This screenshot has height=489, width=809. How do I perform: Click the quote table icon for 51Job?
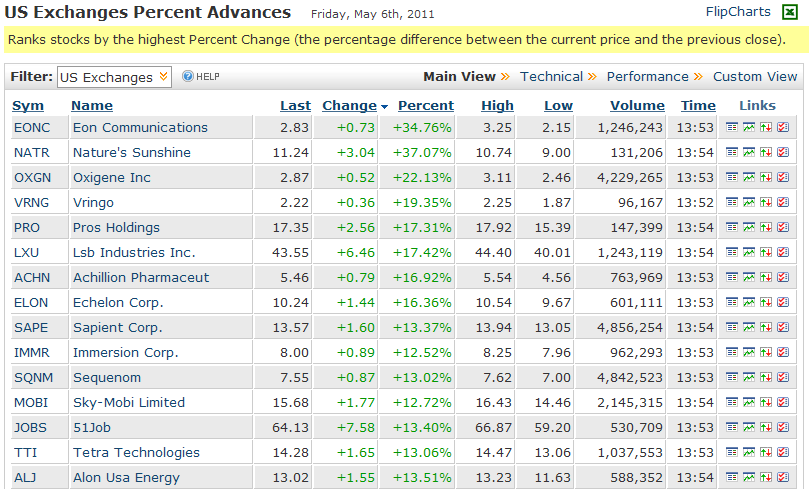731,427
